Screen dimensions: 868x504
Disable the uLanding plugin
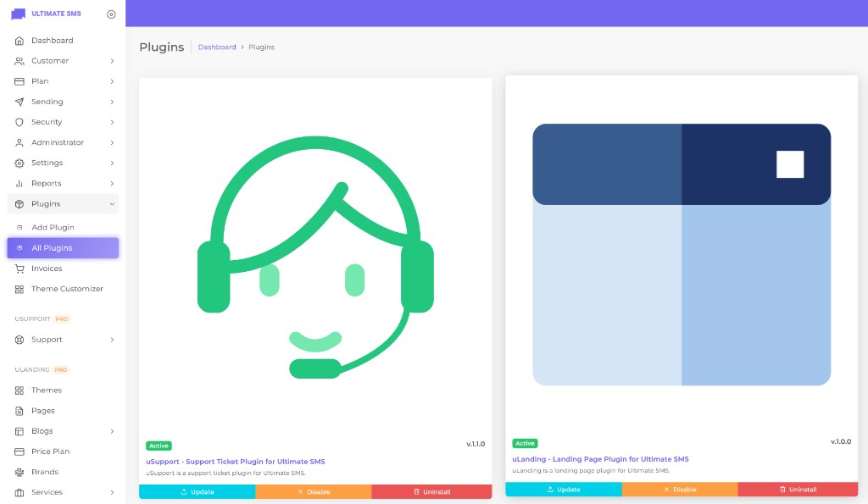coord(680,490)
